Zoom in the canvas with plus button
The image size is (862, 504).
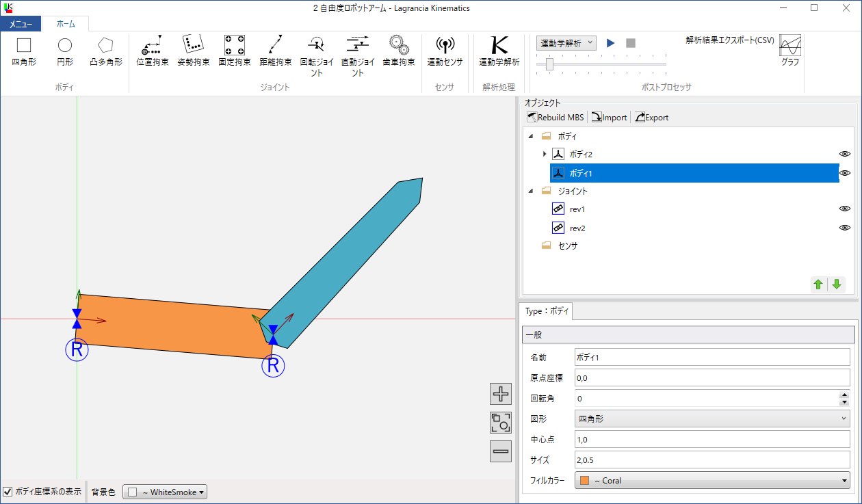pyautogui.click(x=501, y=394)
